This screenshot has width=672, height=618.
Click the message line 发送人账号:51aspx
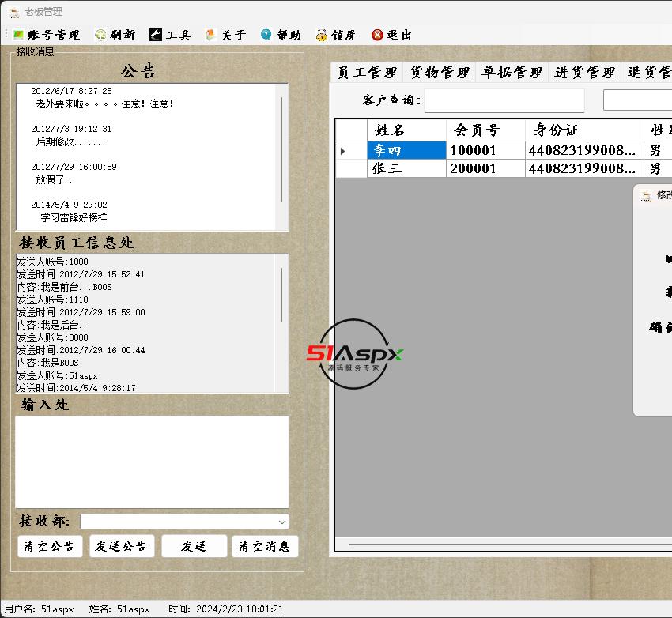[57, 375]
